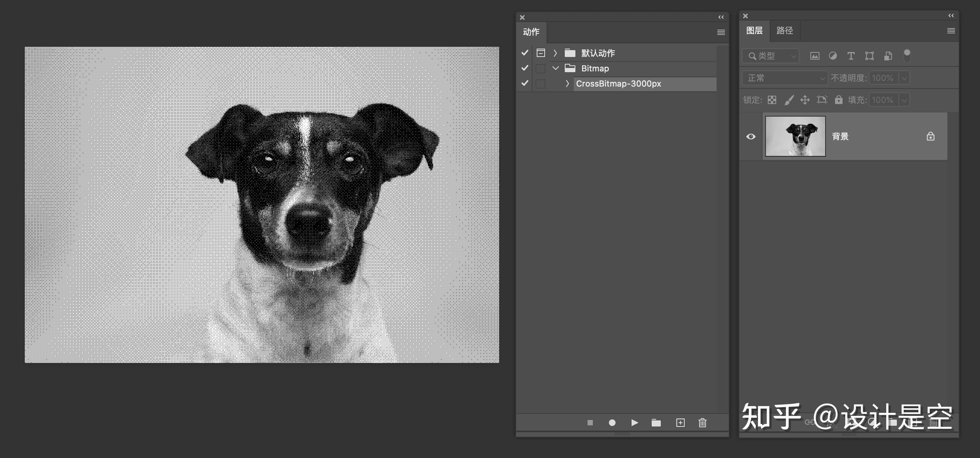Click the create new action icon
Screen dimensions: 980x458
680,423
